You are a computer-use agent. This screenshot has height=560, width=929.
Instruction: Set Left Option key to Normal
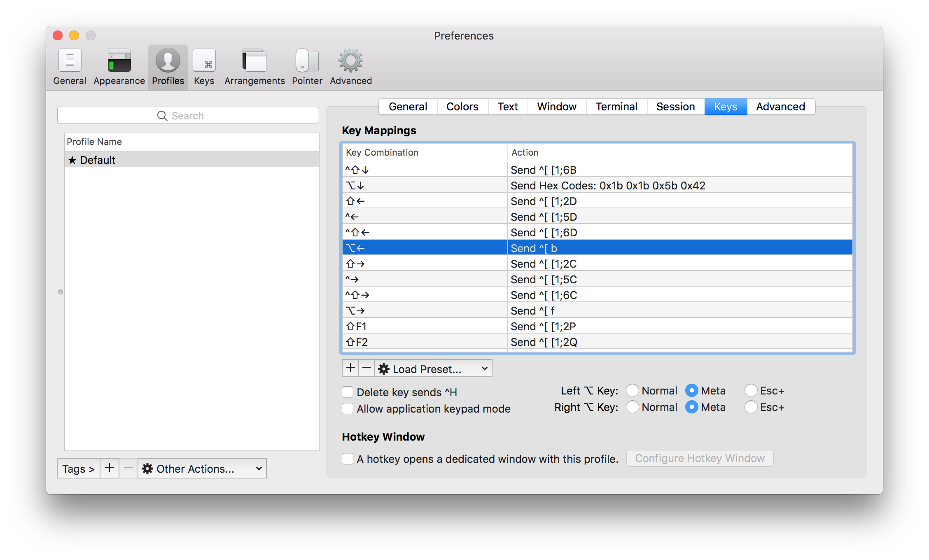[633, 390]
